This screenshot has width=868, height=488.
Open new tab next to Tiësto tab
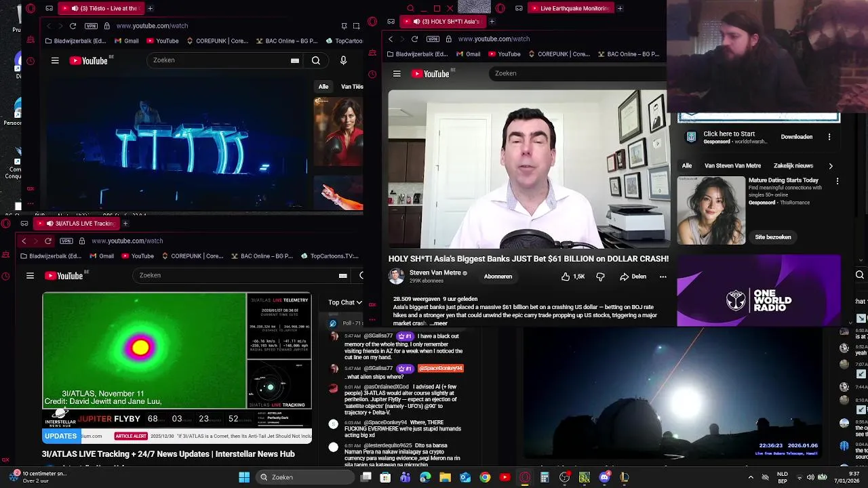tap(150, 8)
